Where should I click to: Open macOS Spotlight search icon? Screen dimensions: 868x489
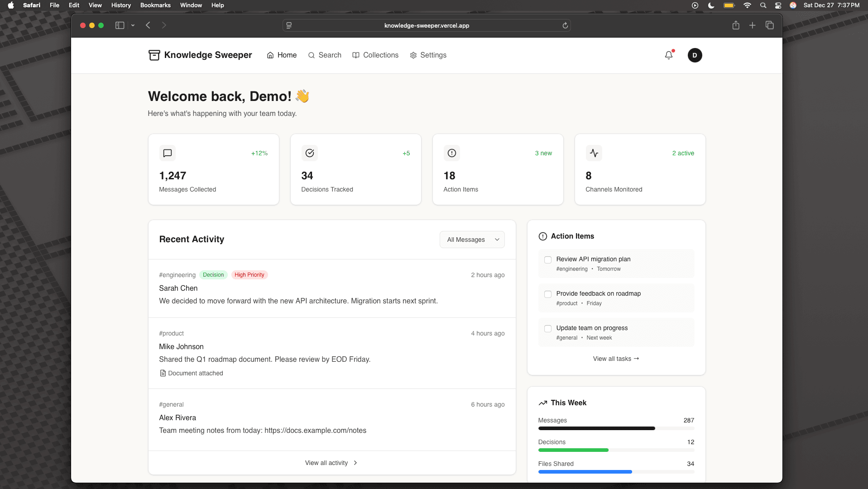pos(763,5)
